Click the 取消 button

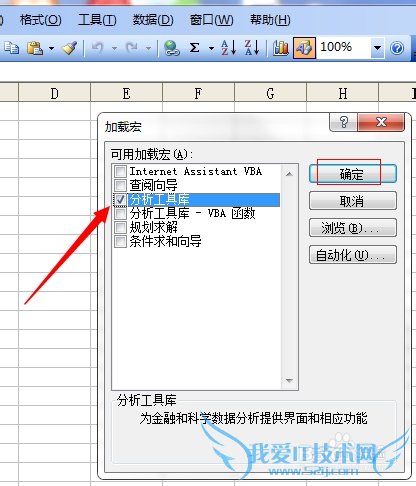(x=353, y=201)
